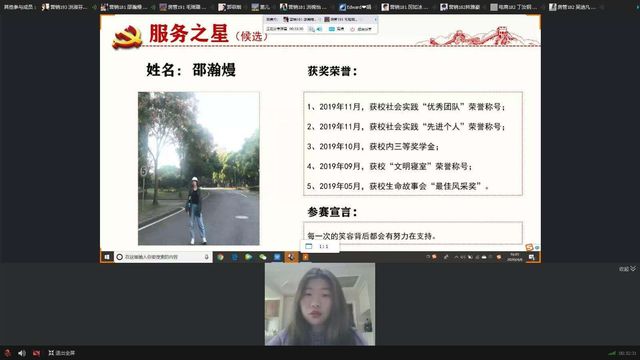Click the 其他参与成员 label
This screenshot has width=640, height=360.
[19, 7]
